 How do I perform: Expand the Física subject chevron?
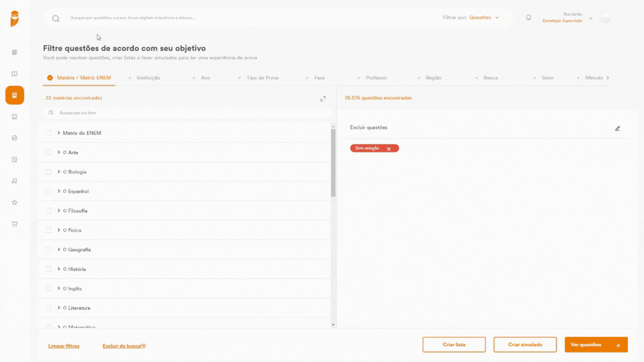pyautogui.click(x=59, y=230)
